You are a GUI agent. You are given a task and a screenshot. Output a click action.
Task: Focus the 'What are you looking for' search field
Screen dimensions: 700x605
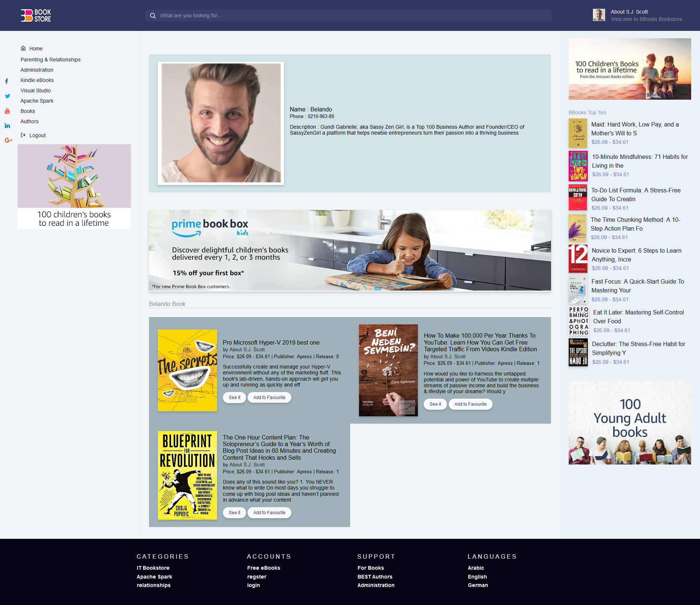click(x=348, y=15)
